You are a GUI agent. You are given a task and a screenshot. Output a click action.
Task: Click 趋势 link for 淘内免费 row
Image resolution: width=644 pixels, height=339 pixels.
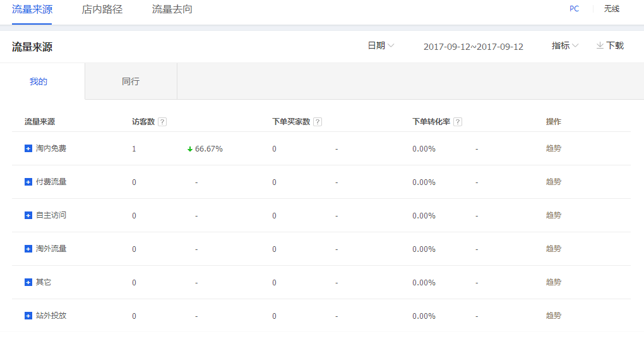tap(553, 148)
